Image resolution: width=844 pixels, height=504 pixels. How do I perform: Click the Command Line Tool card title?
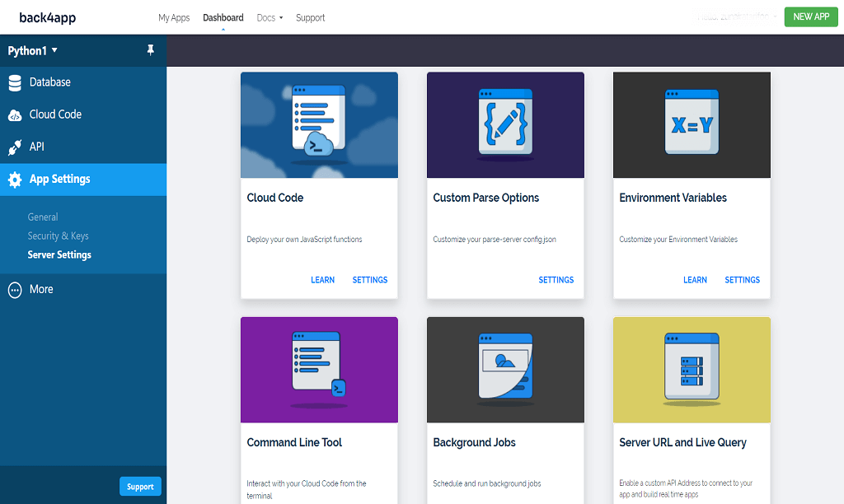(x=294, y=442)
